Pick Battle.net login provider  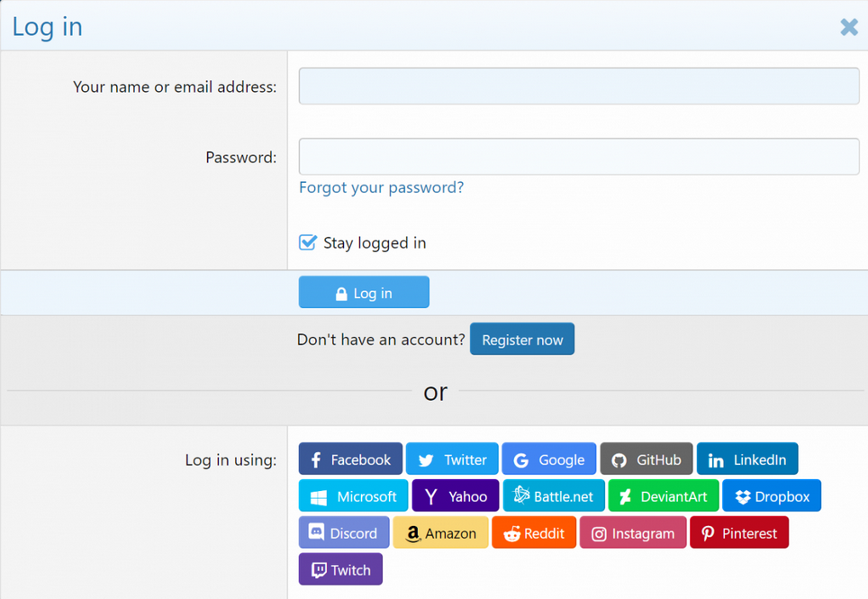pyautogui.click(x=554, y=496)
